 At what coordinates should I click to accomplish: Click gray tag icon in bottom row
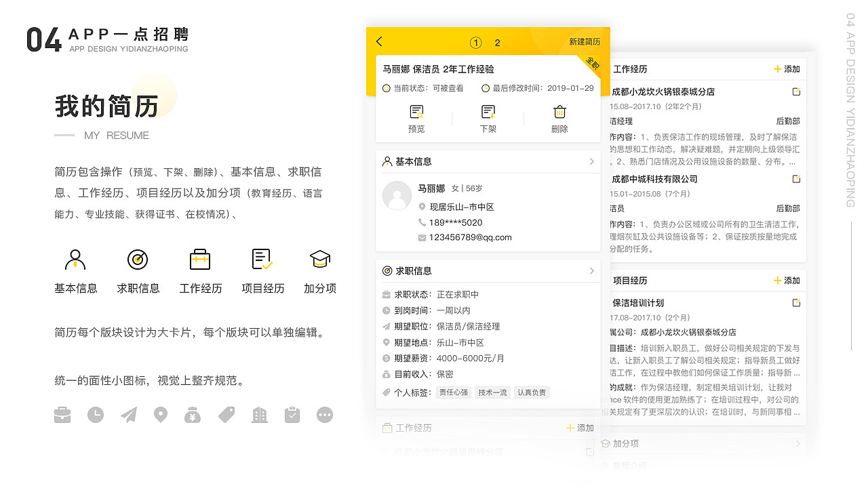pos(226,415)
